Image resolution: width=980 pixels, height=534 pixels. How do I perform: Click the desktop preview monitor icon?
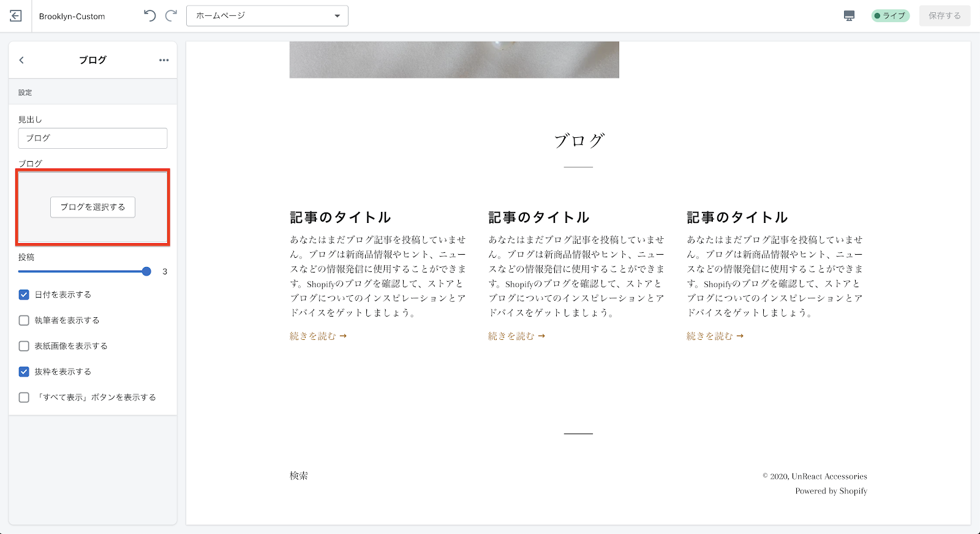point(849,16)
